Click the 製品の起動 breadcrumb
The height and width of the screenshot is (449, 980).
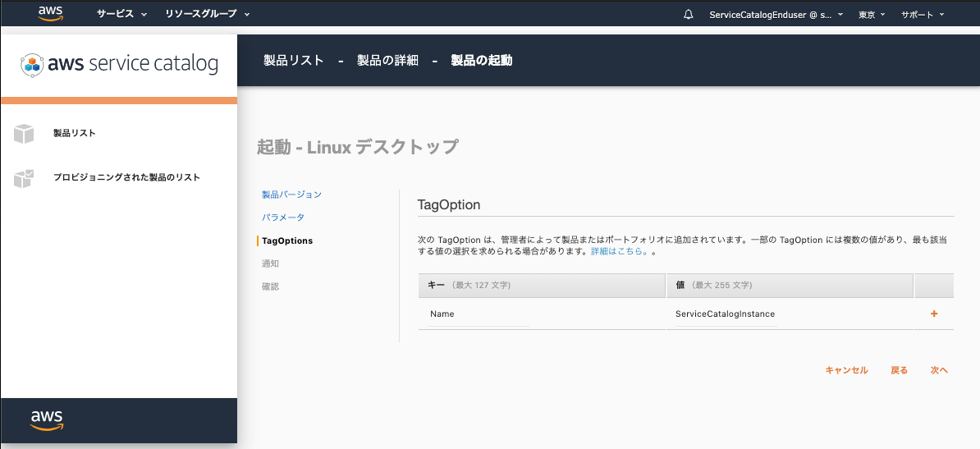point(481,61)
